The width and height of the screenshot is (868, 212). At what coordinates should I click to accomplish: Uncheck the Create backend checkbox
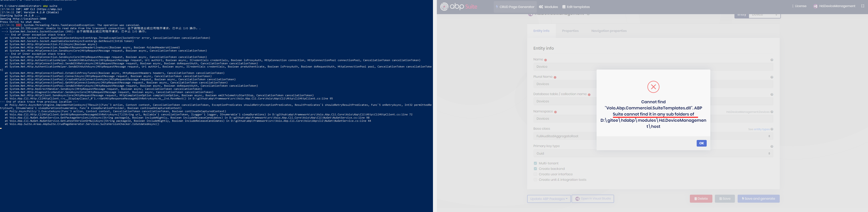[x=535, y=169]
